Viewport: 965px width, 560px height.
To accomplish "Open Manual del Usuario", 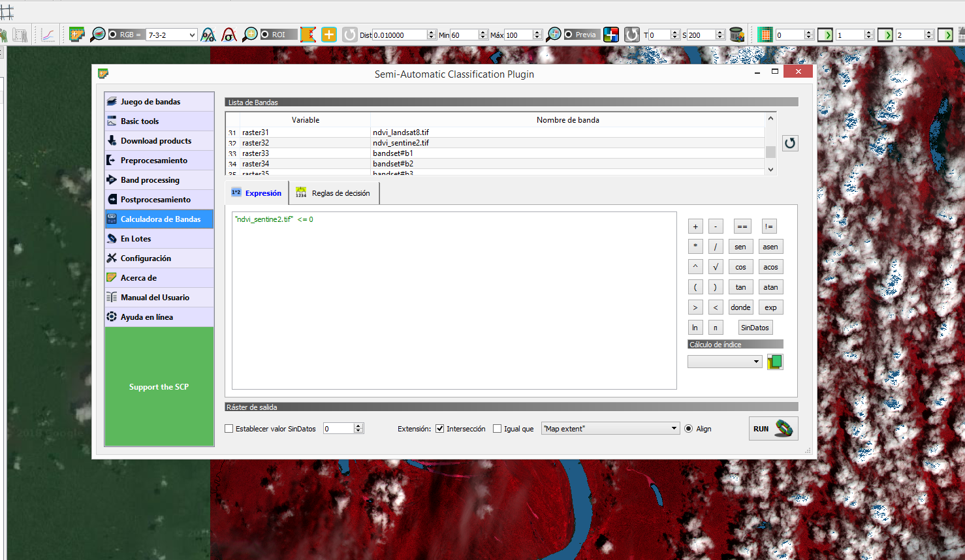I will (159, 297).
